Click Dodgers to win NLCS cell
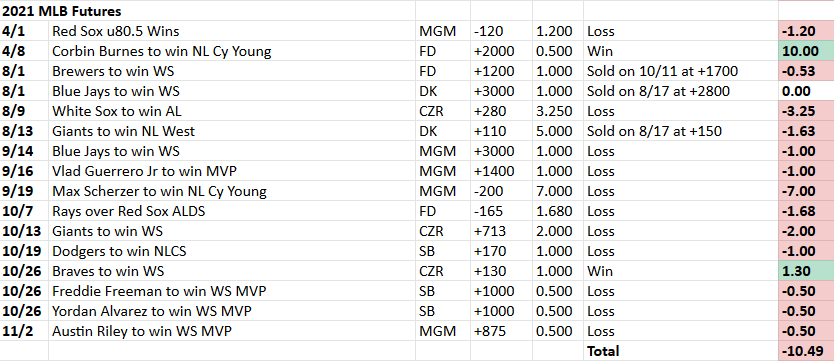Screen dimensions: 834x361 pos(232,251)
